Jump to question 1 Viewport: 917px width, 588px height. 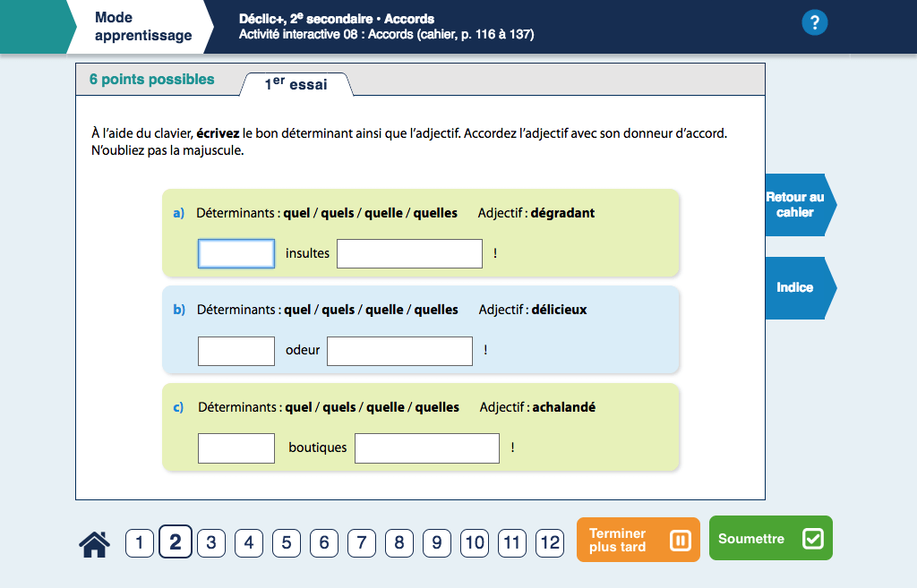tap(139, 543)
